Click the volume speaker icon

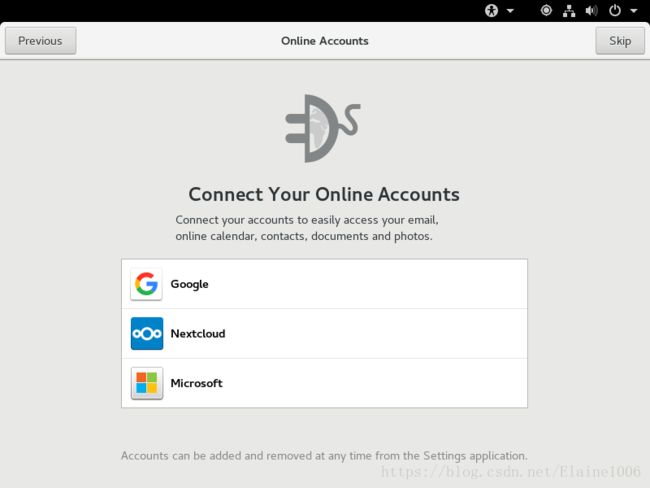[x=592, y=10]
